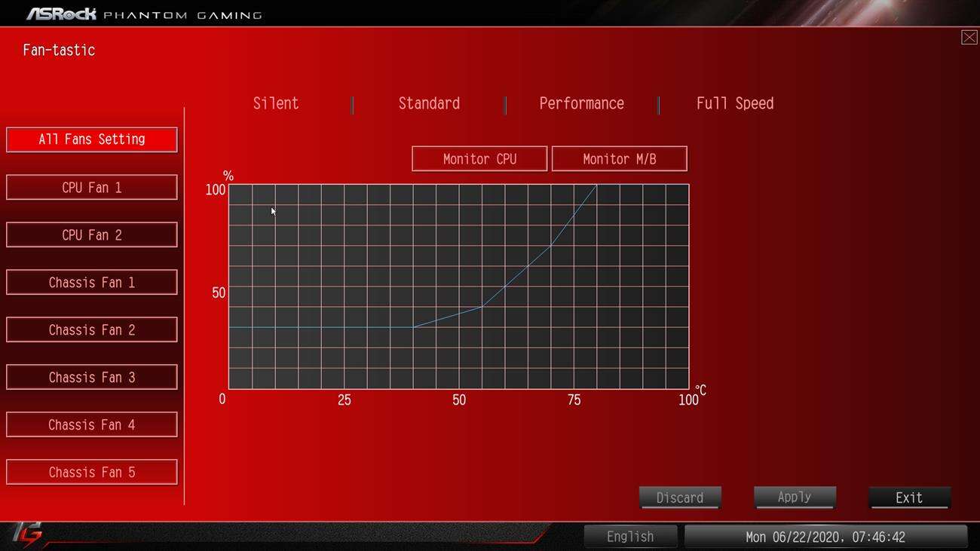This screenshot has width=980, height=551.
Task: Select Chassis Fan 4
Action: point(91,424)
